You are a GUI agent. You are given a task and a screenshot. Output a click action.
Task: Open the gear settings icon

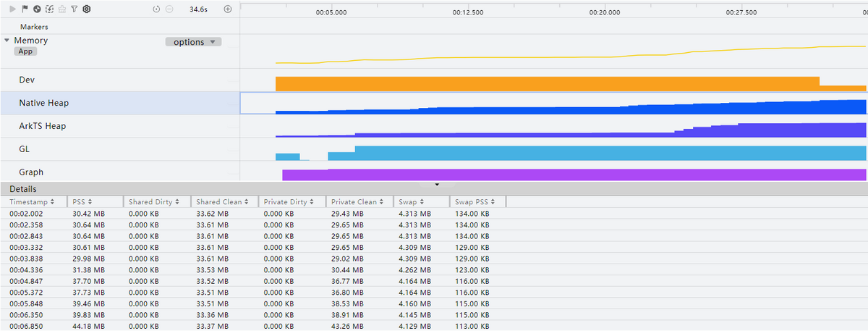[x=86, y=9]
